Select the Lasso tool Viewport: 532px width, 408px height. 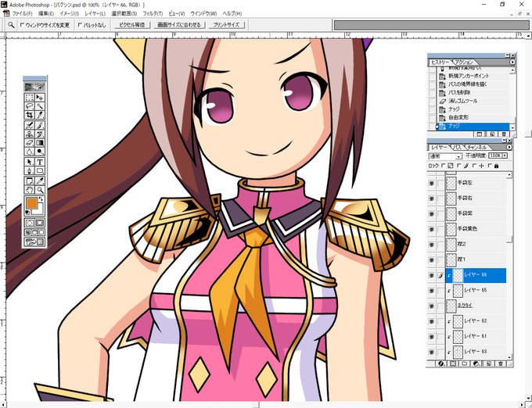tap(30, 106)
